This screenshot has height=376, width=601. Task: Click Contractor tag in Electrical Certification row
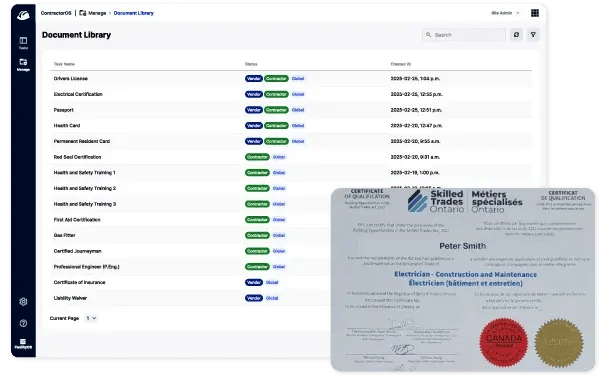276,94
